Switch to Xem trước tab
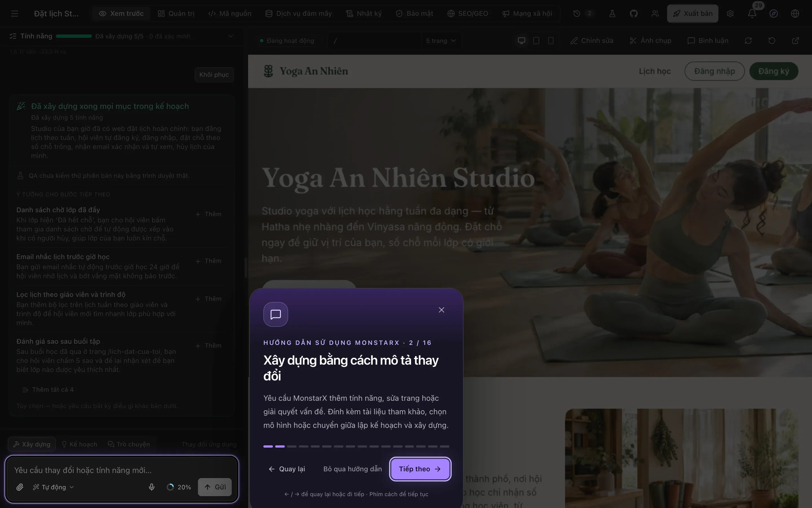 (x=121, y=14)
